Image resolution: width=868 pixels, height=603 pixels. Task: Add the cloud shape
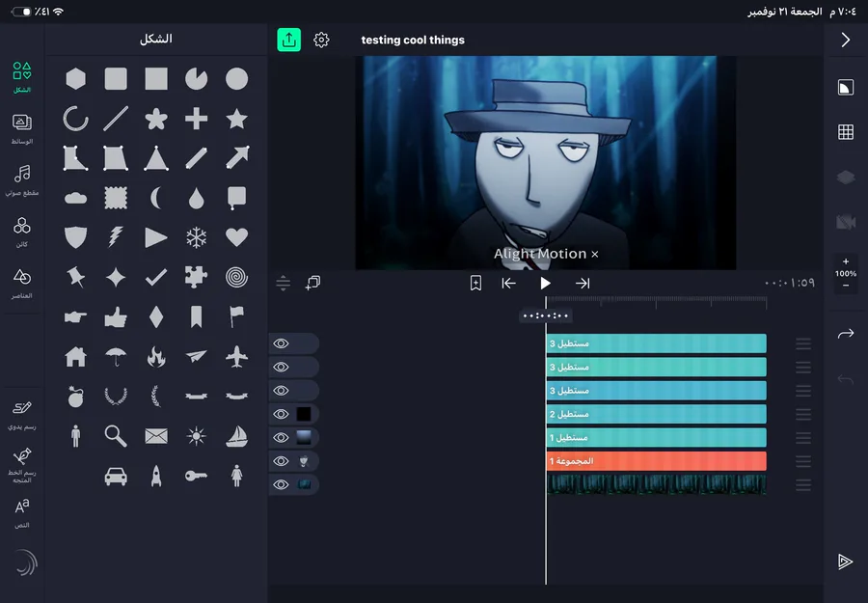(x=76, y=198)
